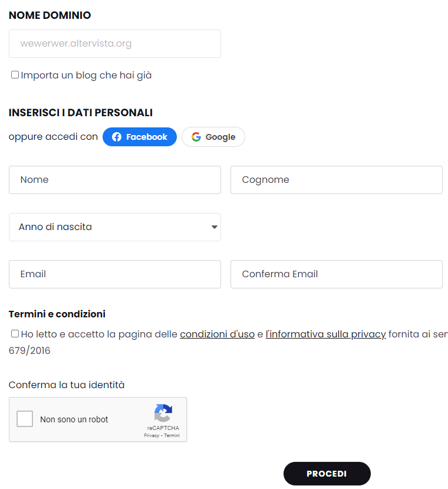Open "l'informativa sulla privacy" link

[x=325, y=334]
